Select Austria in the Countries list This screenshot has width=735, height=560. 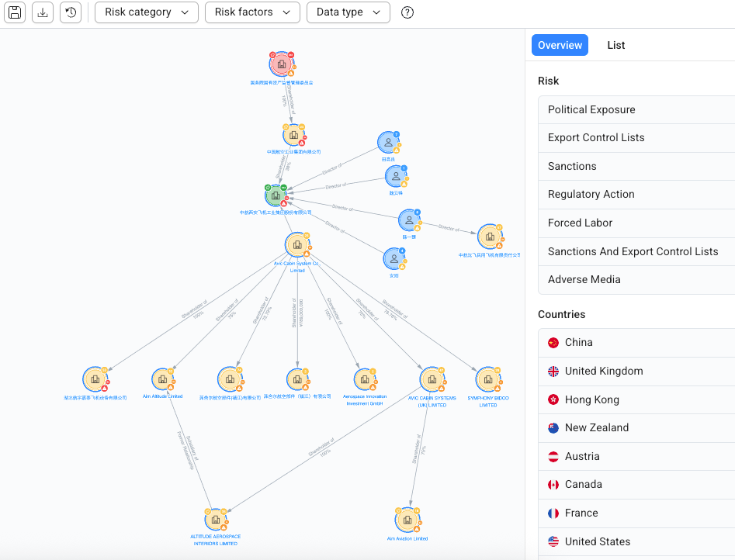636,456
